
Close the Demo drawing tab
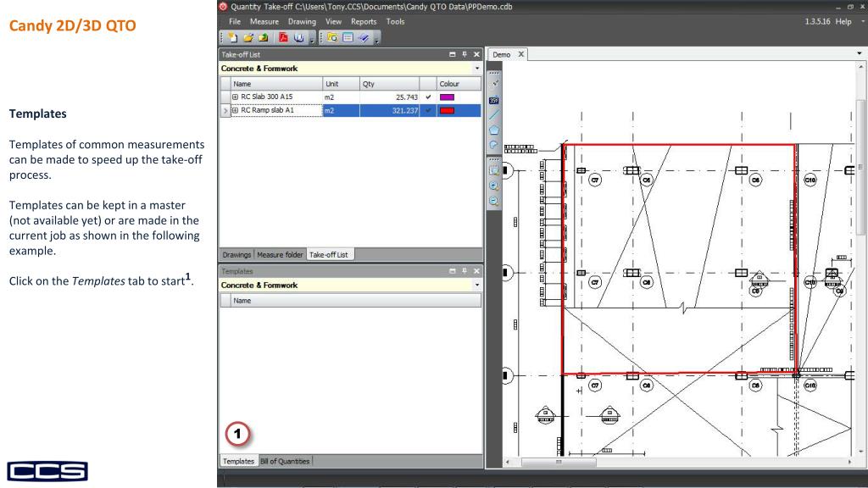[521, 54]
